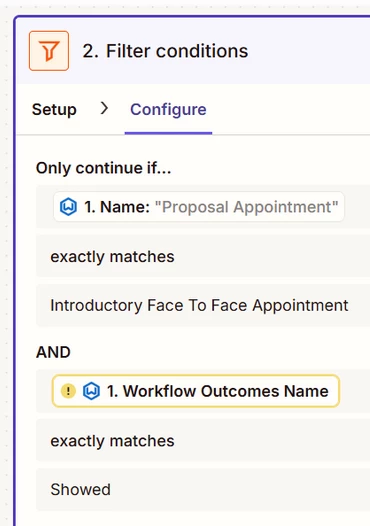Open the Configure tab

point(168,109)
